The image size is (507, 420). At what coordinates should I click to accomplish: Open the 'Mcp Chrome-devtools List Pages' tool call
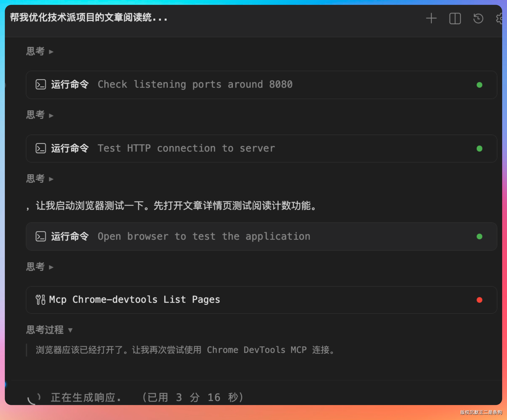tap(134, 300)
